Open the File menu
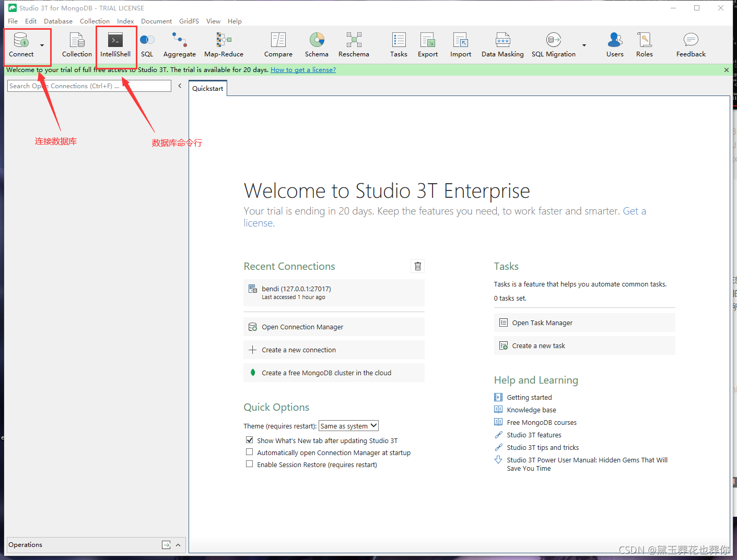The image size is (737, 560). click(x=13, y=21)
